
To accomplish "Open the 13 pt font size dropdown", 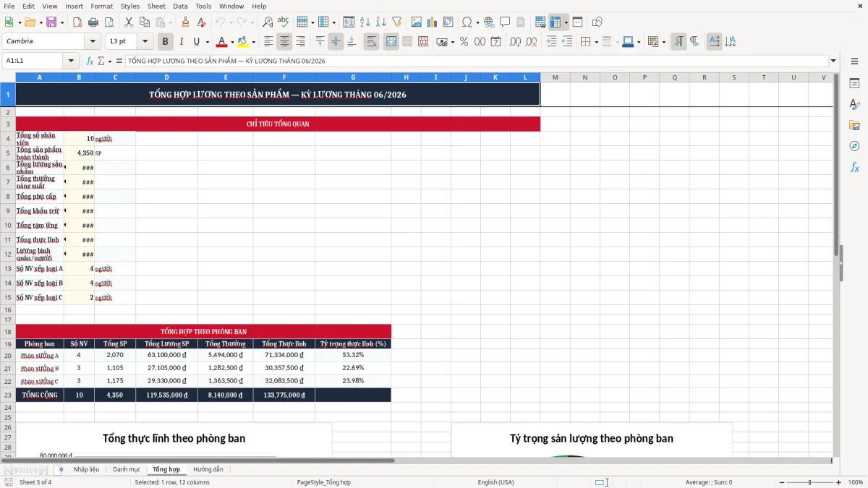I will (x=145, y=42).
